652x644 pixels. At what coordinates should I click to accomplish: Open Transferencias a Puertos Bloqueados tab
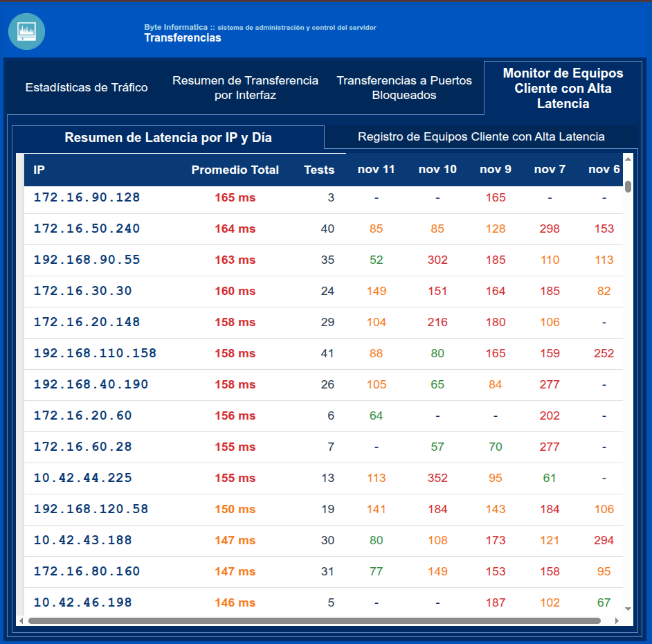point(404,88)
